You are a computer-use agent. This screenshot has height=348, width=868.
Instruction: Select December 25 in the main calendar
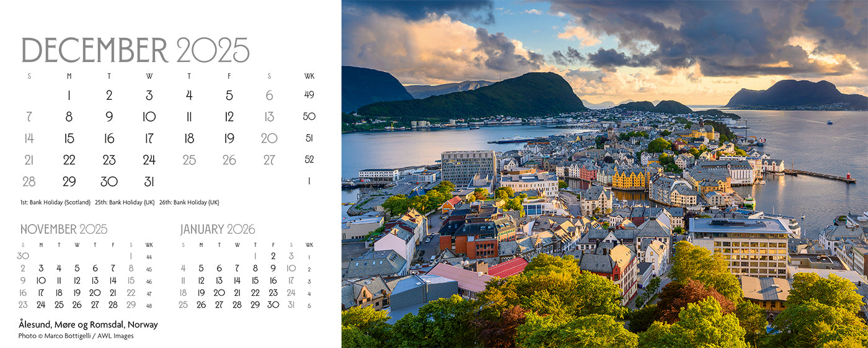coord(189,160)
